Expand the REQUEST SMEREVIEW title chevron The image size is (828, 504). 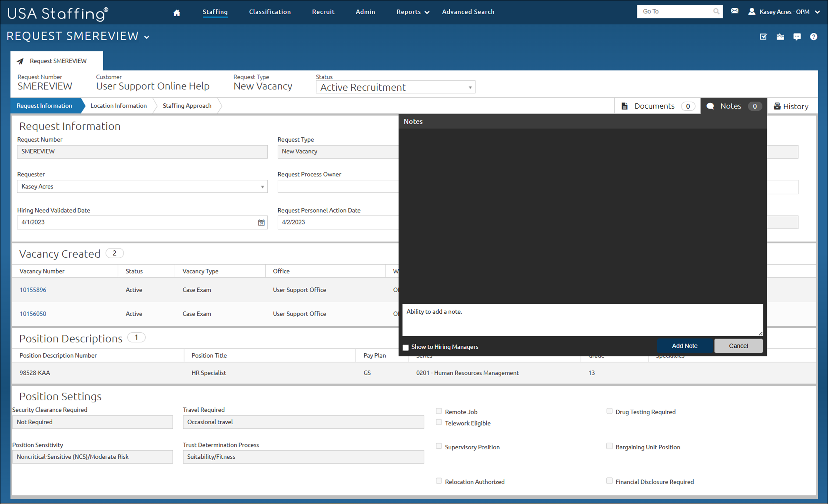click(x=147, y=37)
